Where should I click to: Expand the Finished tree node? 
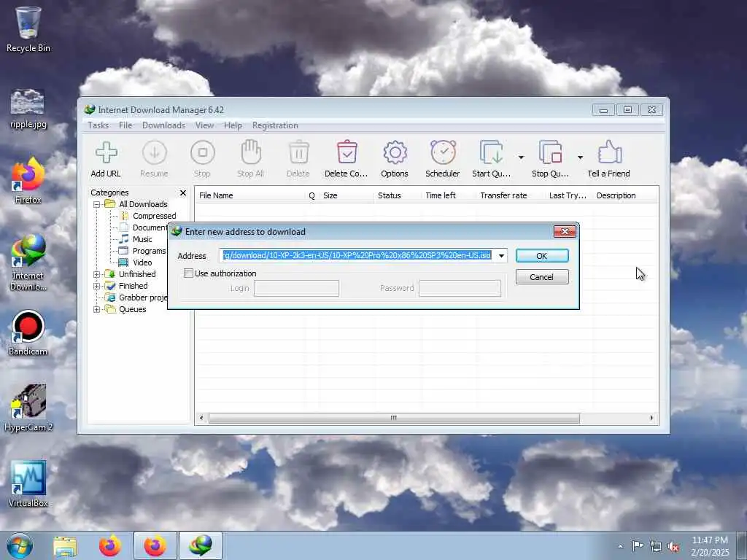[97, 286]
